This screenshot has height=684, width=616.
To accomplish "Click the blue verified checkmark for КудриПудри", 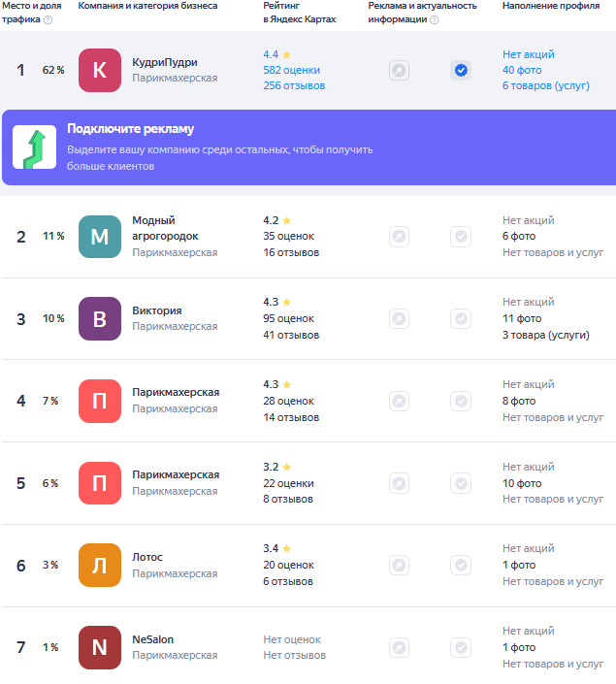I will point(461,70).
